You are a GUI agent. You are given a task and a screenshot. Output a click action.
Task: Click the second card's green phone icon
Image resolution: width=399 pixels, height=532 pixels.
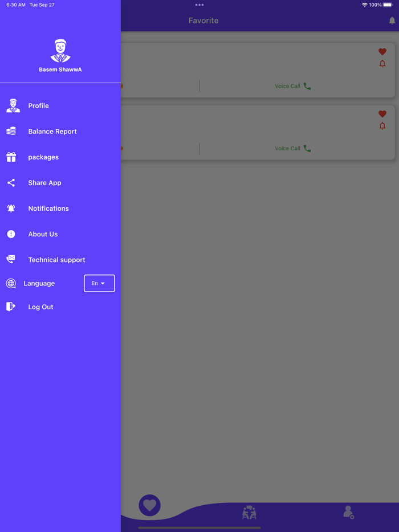click(x=307, y=148)
